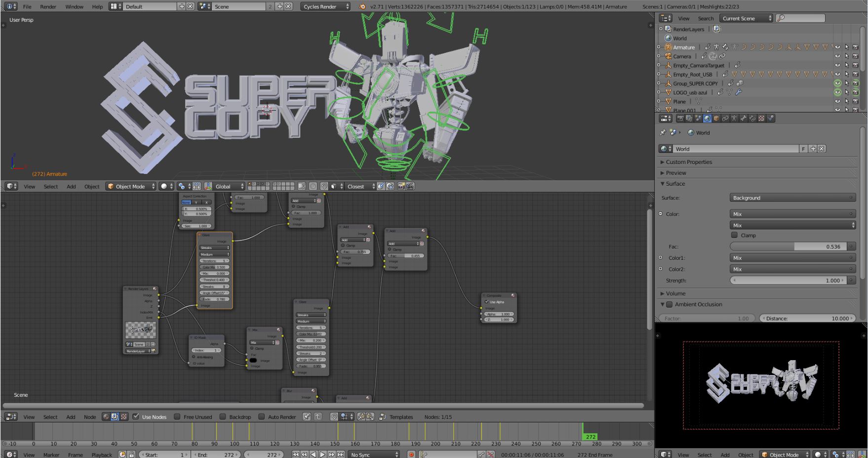Hide the Camera object via eye icon
This screenshot has width=868, height=458.
(837, 56)
